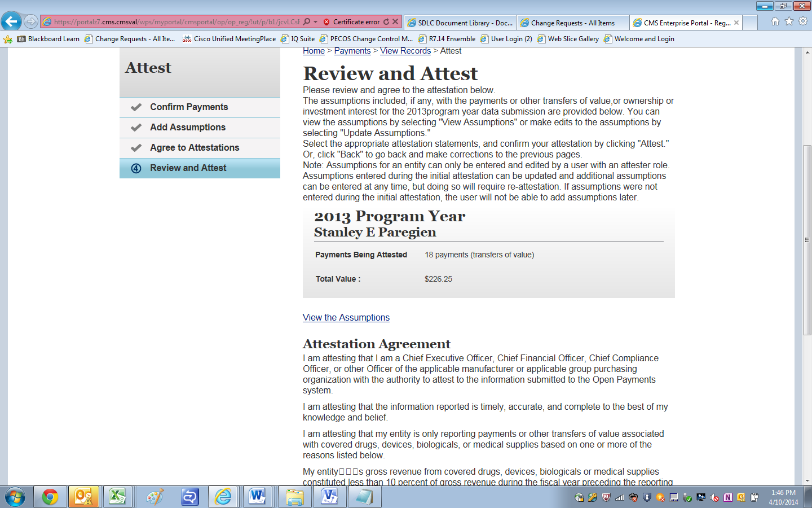Viewport: 812px width, 508px height.
Task: Open the User Login (2) bookmark
Action: 506,39
